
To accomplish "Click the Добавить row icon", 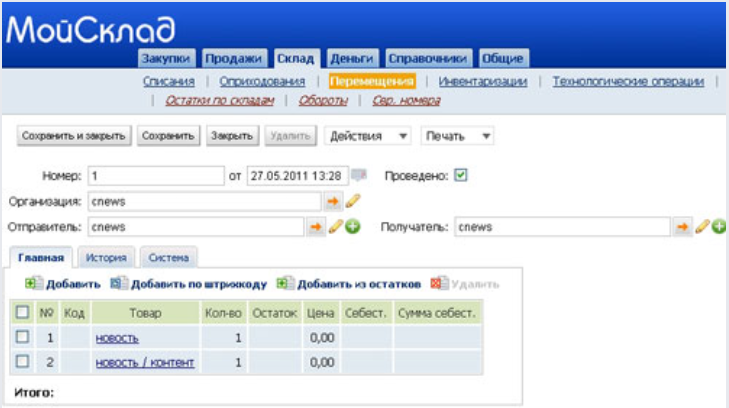I will coord(33,283).
